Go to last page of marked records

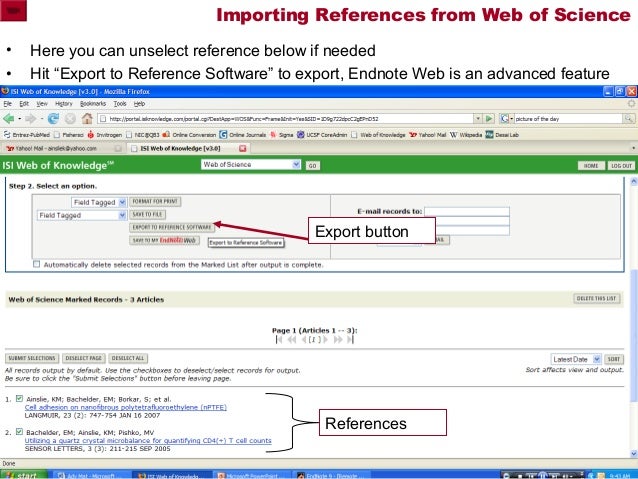click(350, 339)
